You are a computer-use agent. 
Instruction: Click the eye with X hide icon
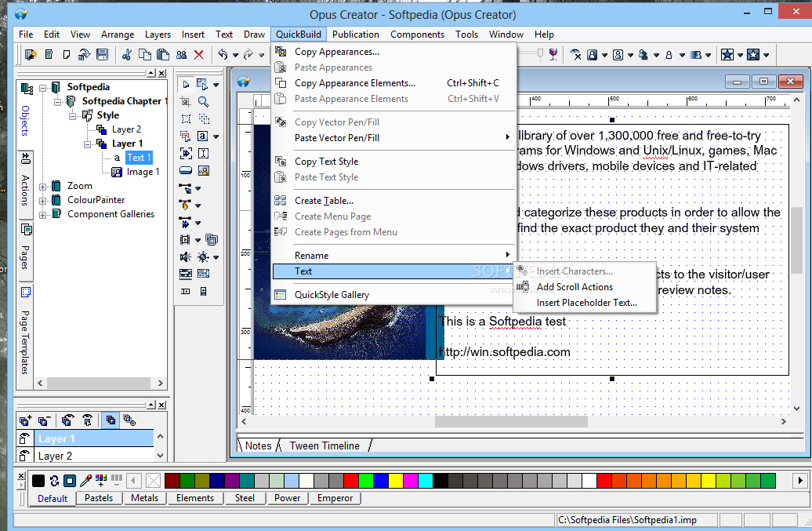(x=575, y=54)
